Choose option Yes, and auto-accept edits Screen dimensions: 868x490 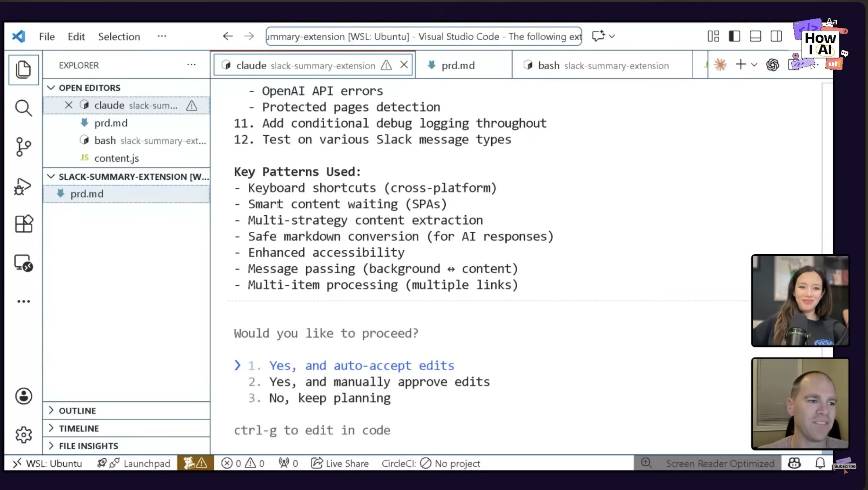[361, 365]
